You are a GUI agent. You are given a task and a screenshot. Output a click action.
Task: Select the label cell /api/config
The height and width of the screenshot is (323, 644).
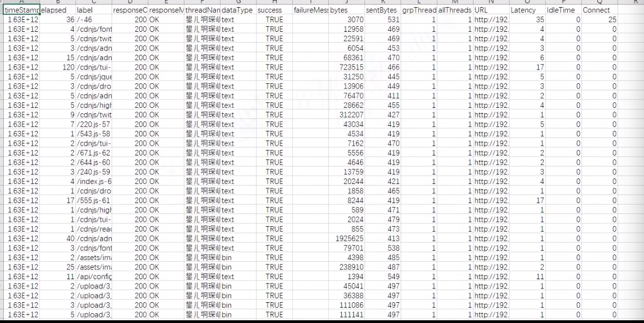click(x=94, y=276)
